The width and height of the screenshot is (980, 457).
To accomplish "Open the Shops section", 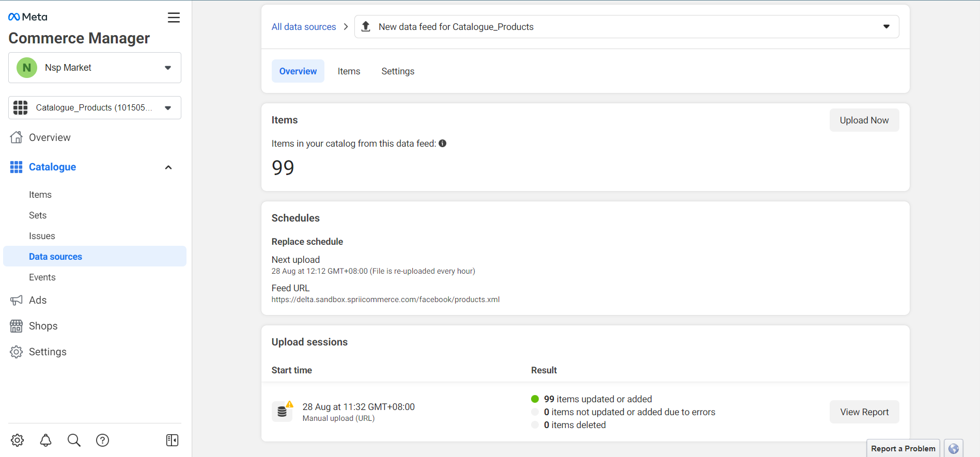I will pos(43,326).
